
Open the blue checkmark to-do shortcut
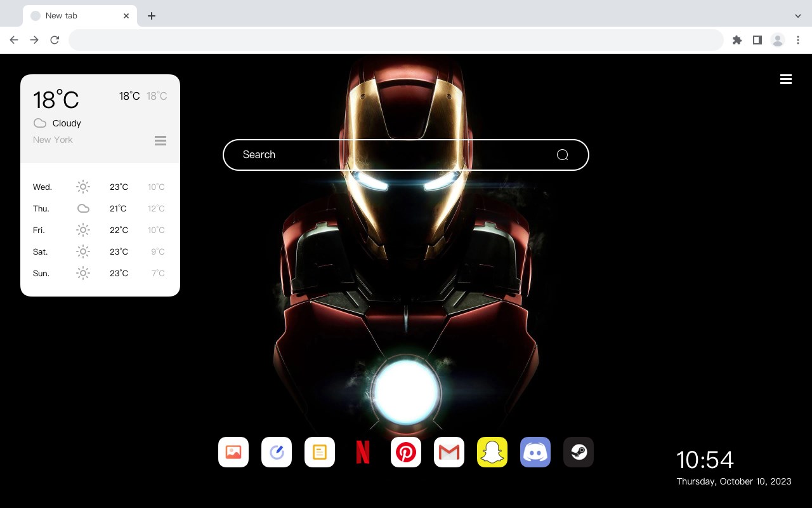coord(277,452)
